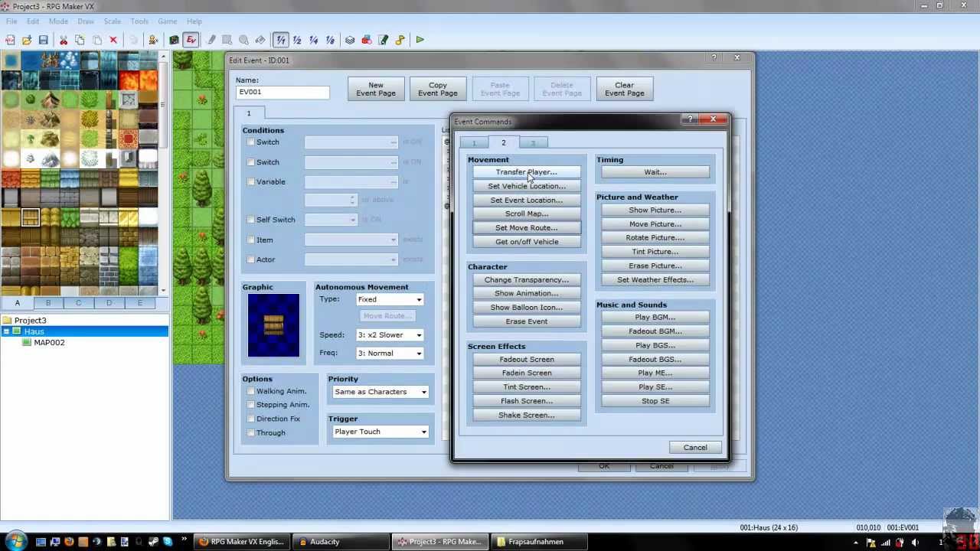
Task: Toggle the Walking Anim. option
Action: pyautogui.click(x=250, y=391)
